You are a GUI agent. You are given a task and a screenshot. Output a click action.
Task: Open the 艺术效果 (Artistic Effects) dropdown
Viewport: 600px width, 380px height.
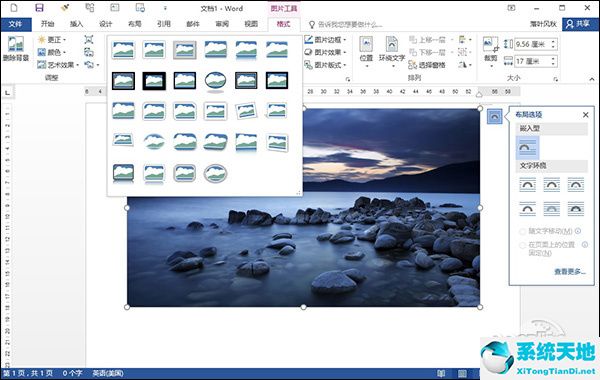tap(58, 65)
